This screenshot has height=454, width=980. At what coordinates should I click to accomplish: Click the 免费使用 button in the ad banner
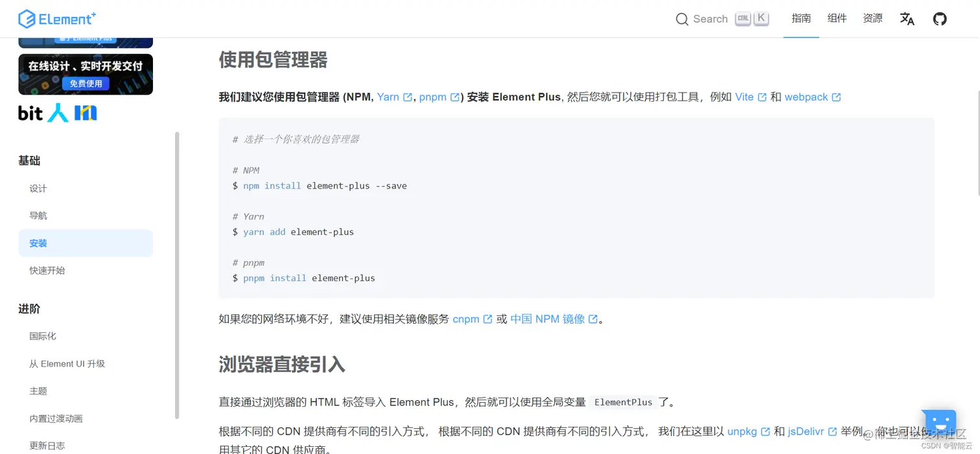(86, 84)
